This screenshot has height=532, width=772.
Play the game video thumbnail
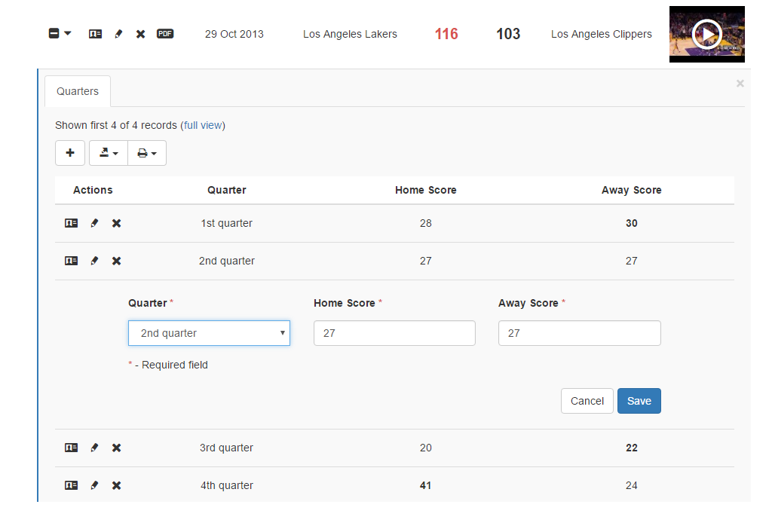706,35
